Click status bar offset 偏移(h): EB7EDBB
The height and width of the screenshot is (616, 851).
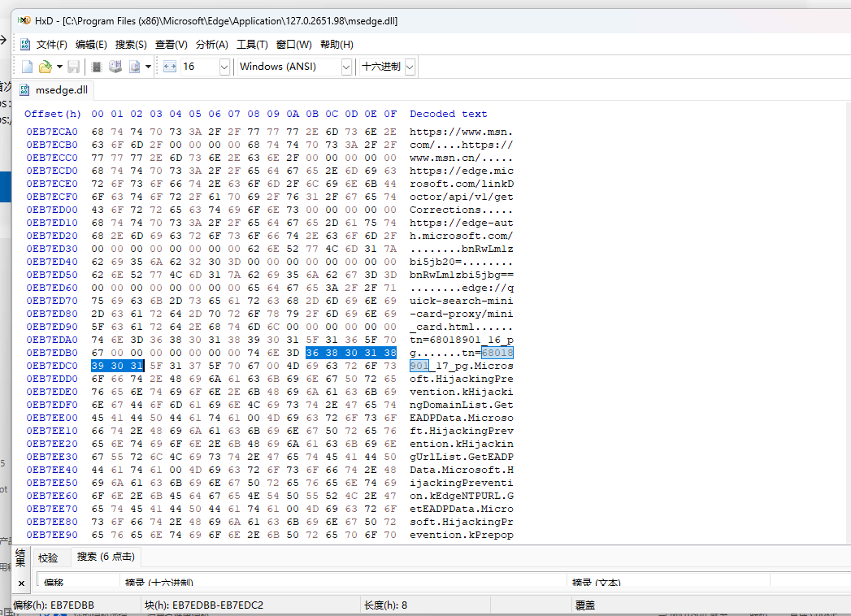click(54, 605)
